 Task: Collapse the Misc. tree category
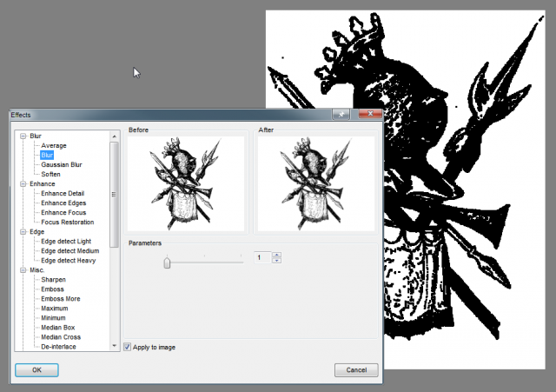coord(23,270)
